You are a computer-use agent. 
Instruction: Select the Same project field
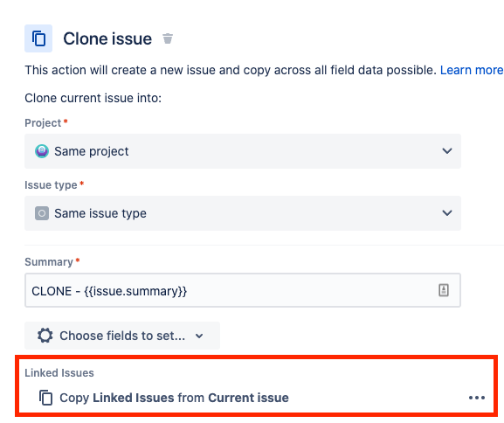pos(243,151)
